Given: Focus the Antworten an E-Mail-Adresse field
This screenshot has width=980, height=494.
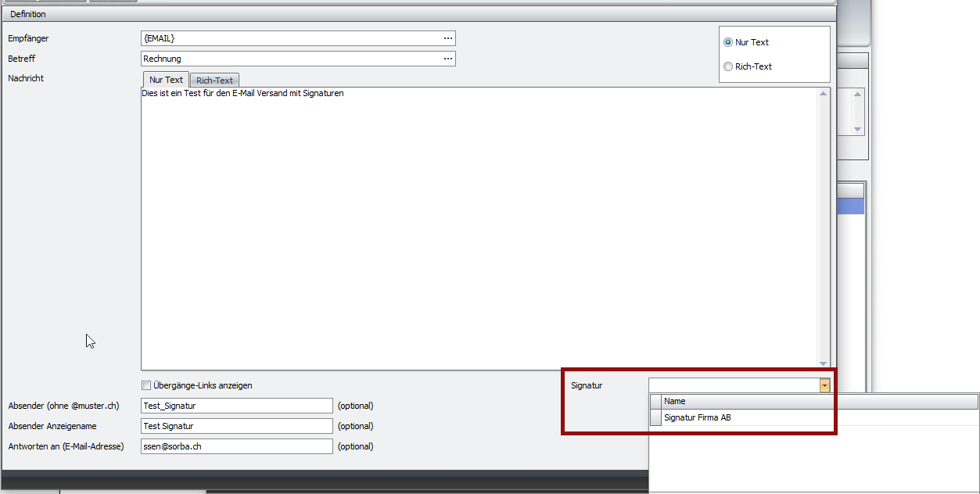Looking at the screenshot, I should coord(236,446).
